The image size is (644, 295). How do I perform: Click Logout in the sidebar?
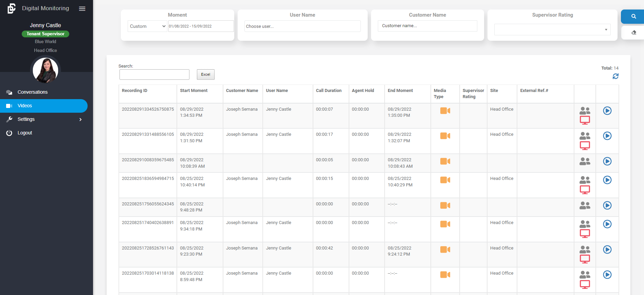pos(25,133)
